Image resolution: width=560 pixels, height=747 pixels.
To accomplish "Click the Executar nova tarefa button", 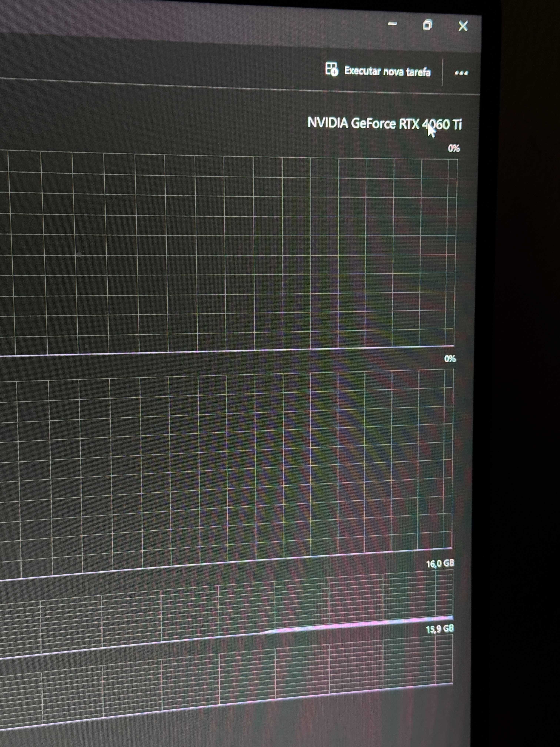I will tap(378, 70).
